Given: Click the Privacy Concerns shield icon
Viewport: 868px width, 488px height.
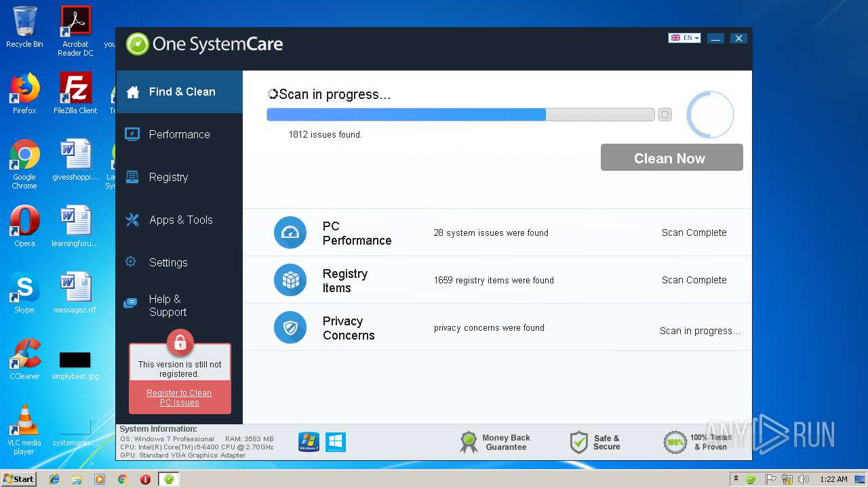Looking at the screenshot, I should tap(290, 327).
